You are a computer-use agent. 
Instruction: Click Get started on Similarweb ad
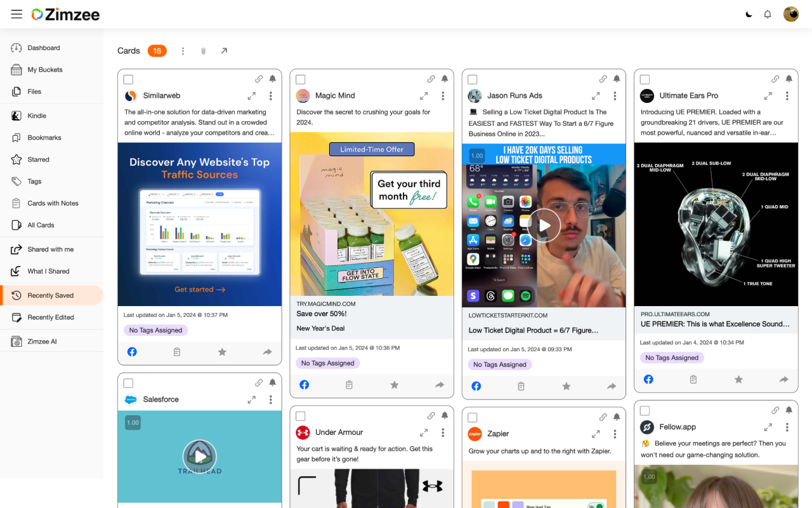coord(200,290)
